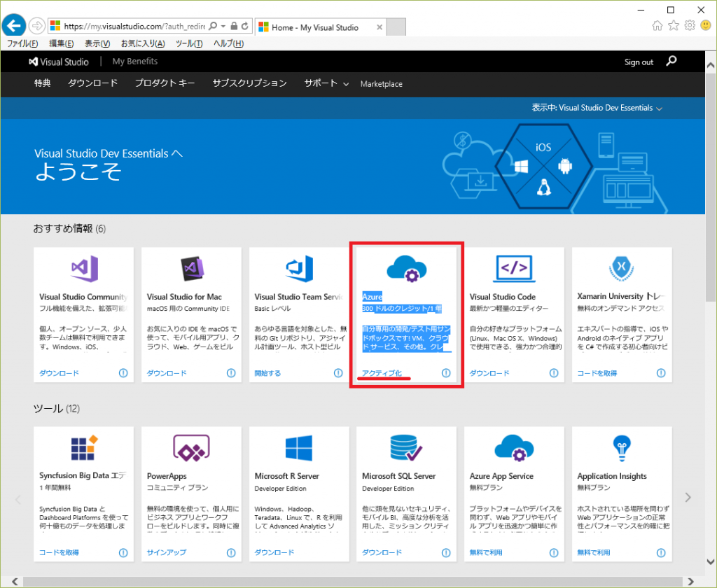Click アクティブ化 link on Azure card

(382, 373)
